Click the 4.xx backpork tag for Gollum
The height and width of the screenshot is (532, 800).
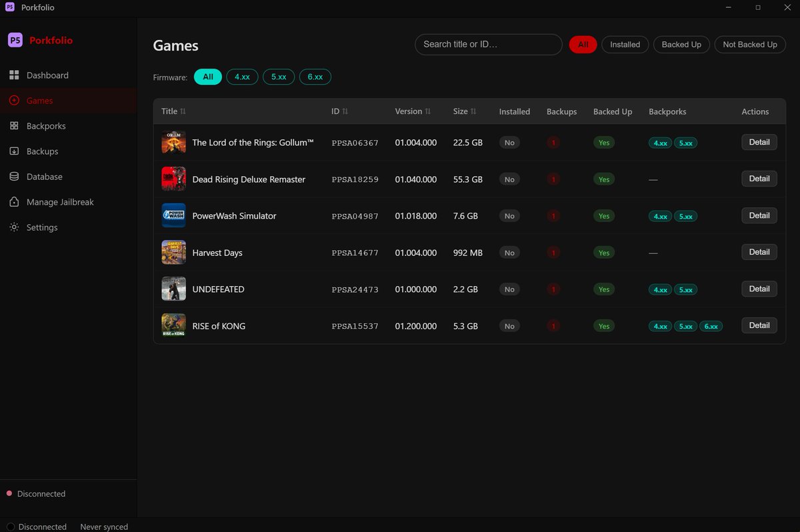pyautogui.click(x=660, y=143)
